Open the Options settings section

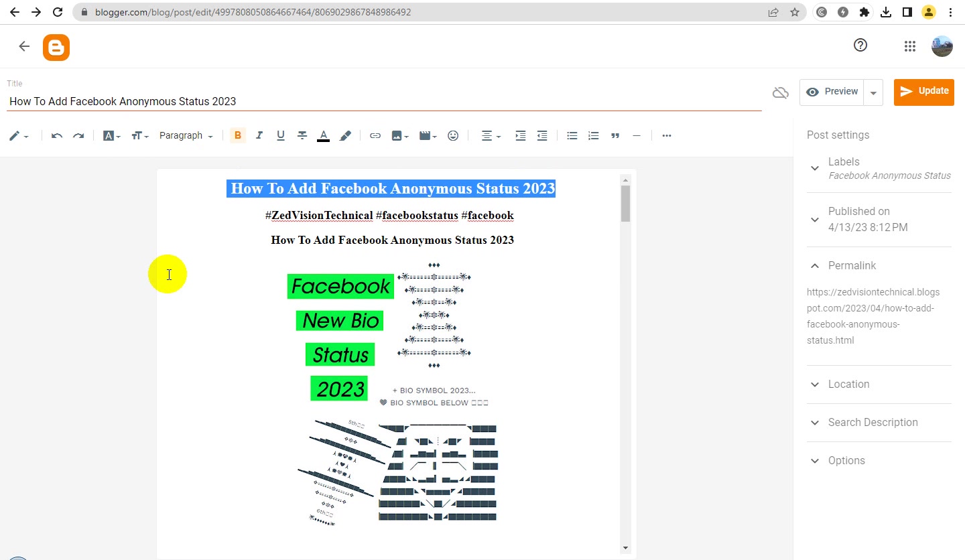pos(879,461)
